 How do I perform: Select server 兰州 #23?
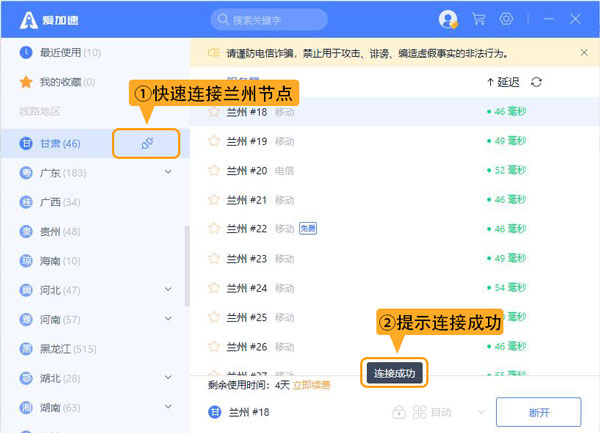(395, 259)
